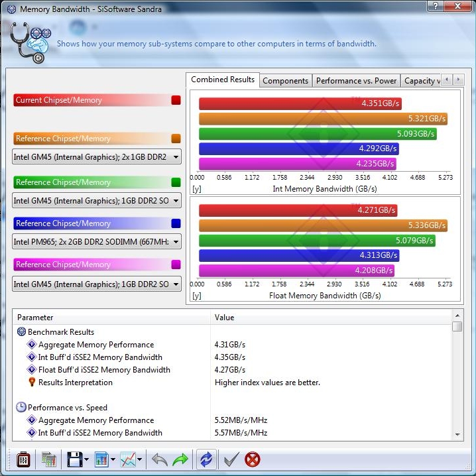This screenshot has width=476, height=476.
Task: Toggle the green Reference Chipset/Memory square
Action: 176,182
